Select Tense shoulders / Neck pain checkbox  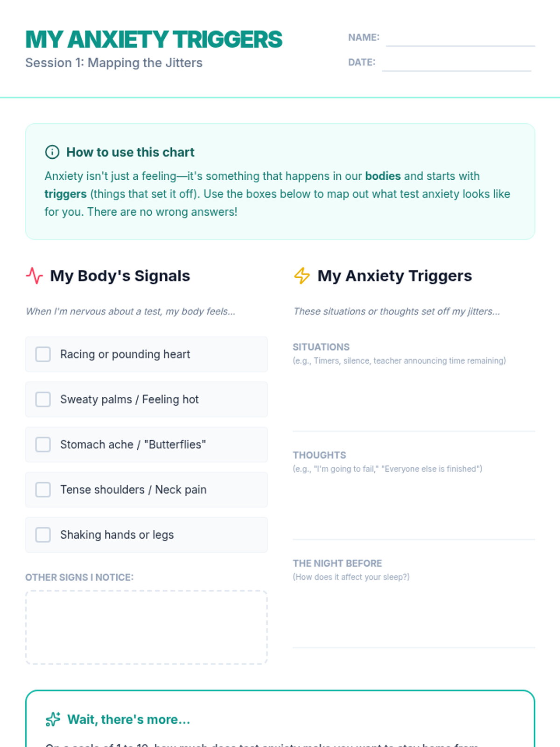coord(43,490)
